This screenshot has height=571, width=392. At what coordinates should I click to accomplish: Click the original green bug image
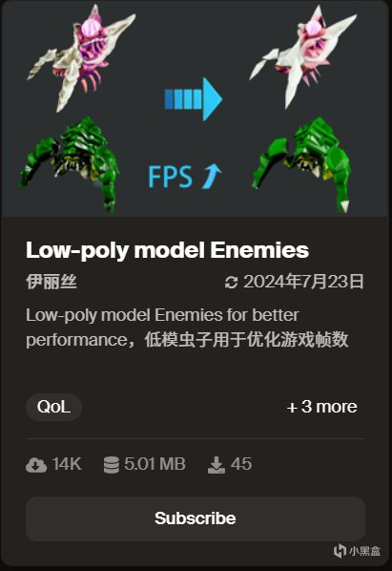(69, 164)
